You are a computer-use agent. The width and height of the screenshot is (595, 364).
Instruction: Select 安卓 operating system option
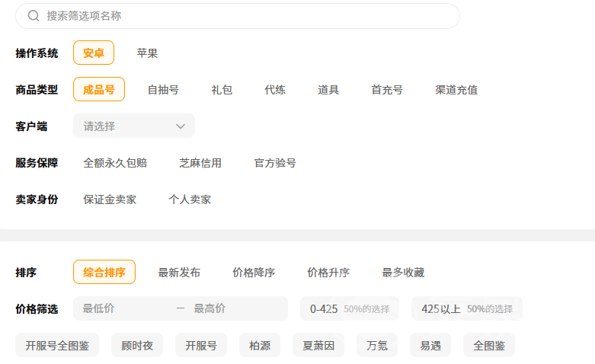[x=94, y=53]
